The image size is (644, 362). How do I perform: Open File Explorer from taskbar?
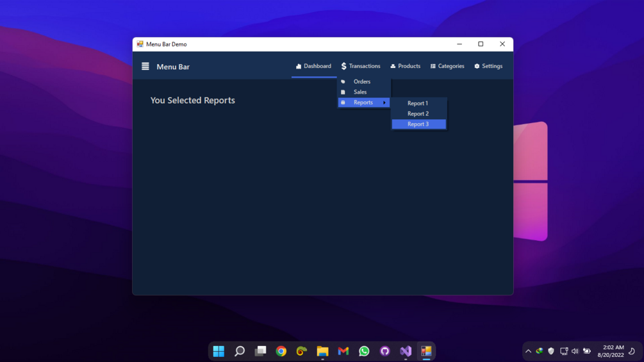[x=322, y=351]
